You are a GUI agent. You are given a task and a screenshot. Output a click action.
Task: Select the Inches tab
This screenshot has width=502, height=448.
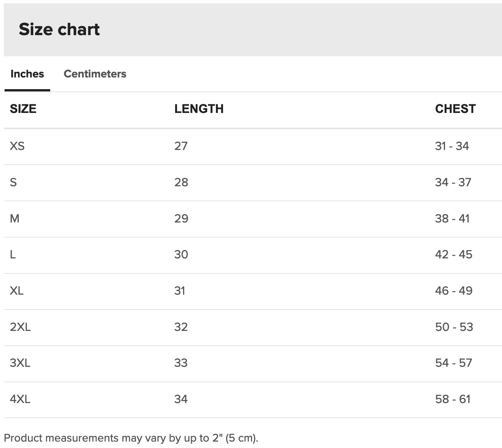point(27,74)
